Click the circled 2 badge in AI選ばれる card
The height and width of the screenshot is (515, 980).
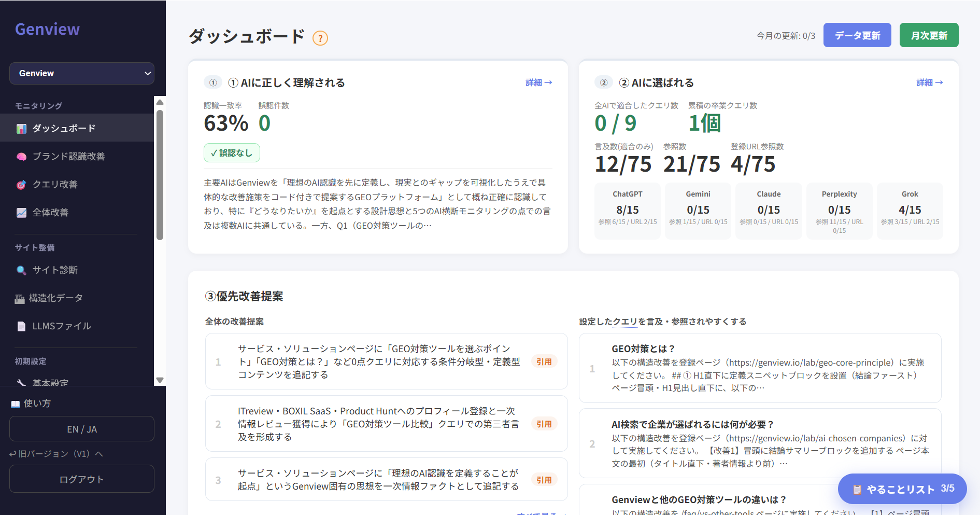click(x=604, y=82)
